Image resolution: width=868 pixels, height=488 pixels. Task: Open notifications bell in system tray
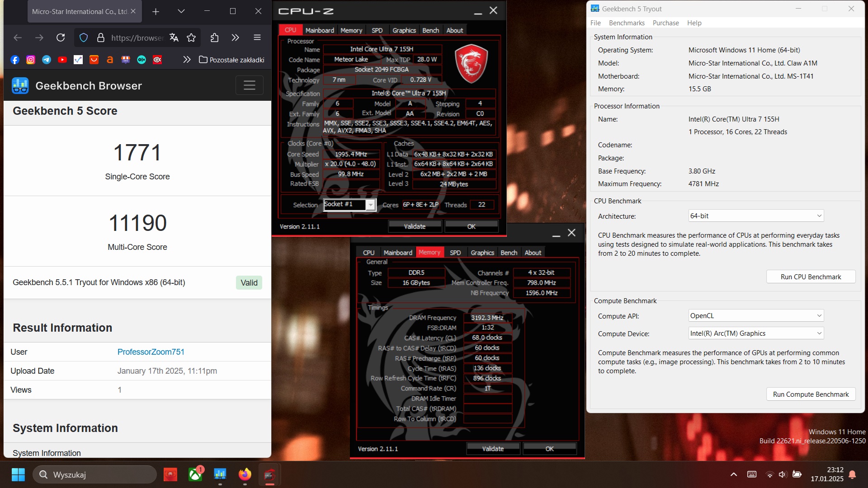(852, 474)
